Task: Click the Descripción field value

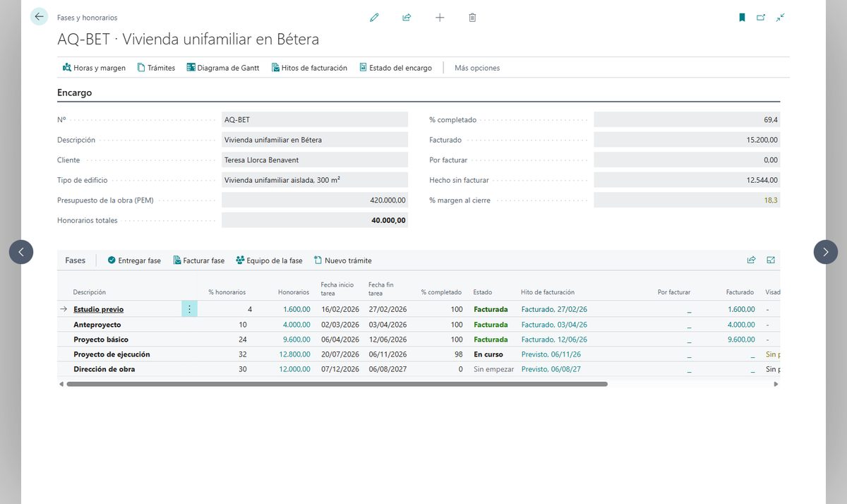Action: click(315, 140)
